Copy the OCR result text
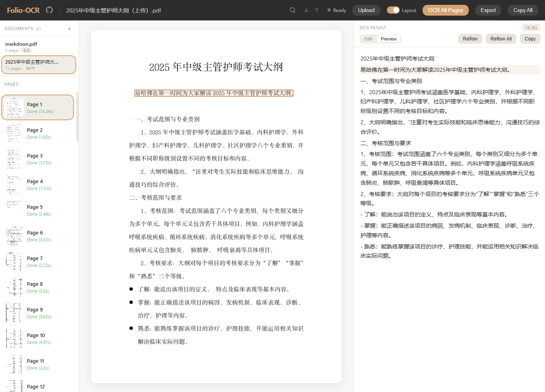The height and width of the screenshot is (392, 545). [530, 38]
